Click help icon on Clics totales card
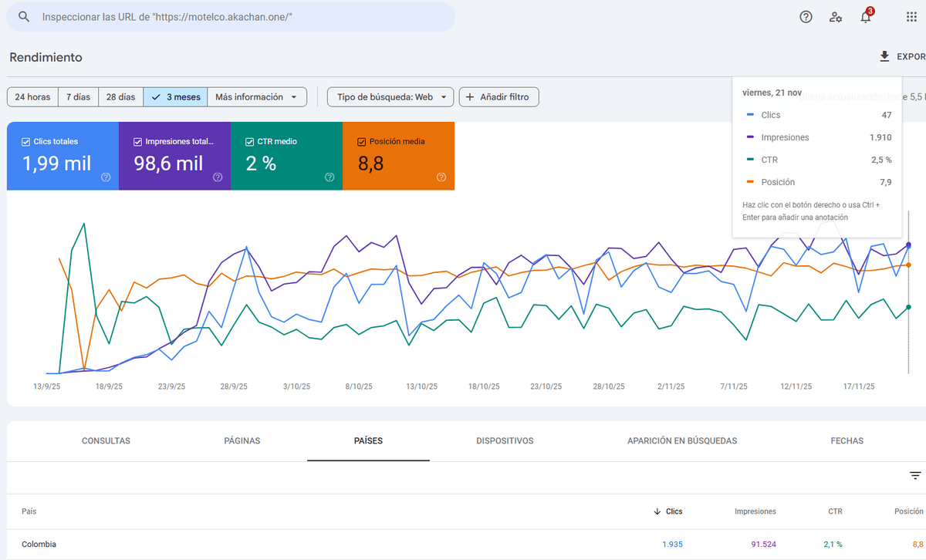Viewport: 926px width, 560px height. click(x=106, y=177)
